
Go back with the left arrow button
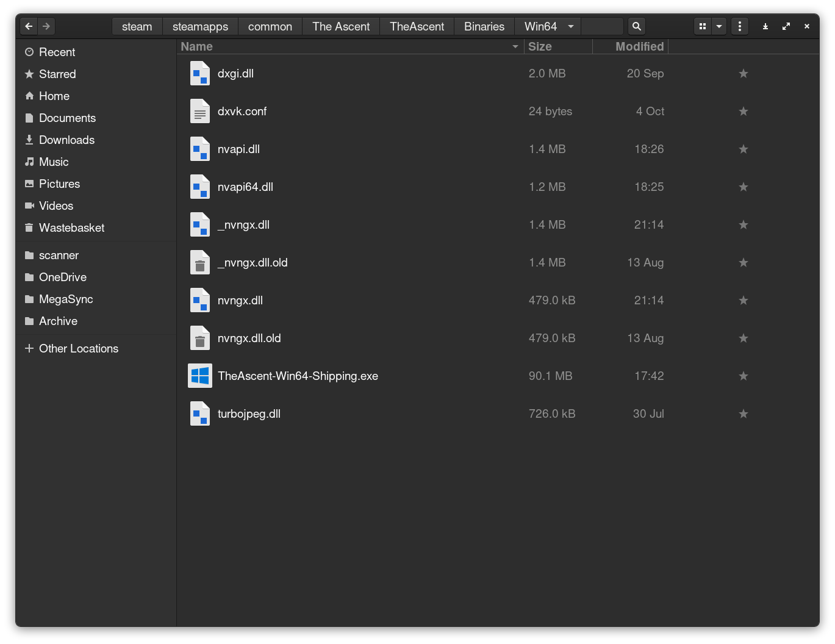point(29,26)
